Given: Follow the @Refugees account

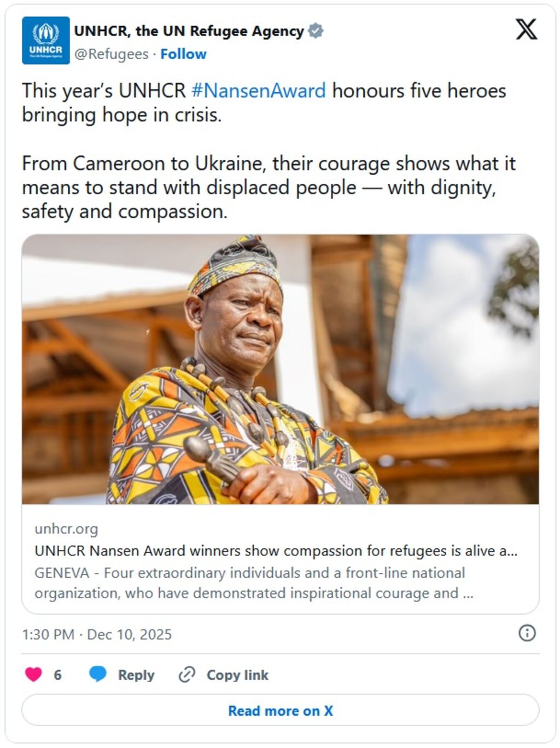Looking at the screenshot, I should [183, 54].
